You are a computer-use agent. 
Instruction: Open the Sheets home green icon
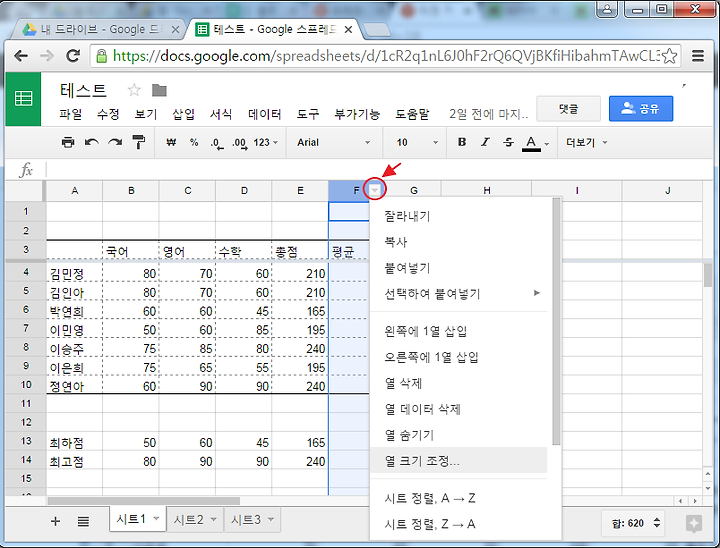[x=23, y=99]
